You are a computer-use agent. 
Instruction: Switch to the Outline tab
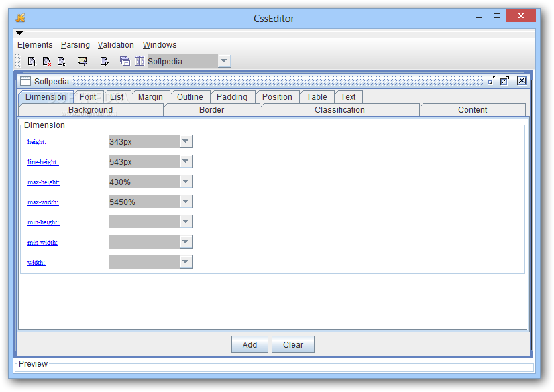[x=190, y=97]
